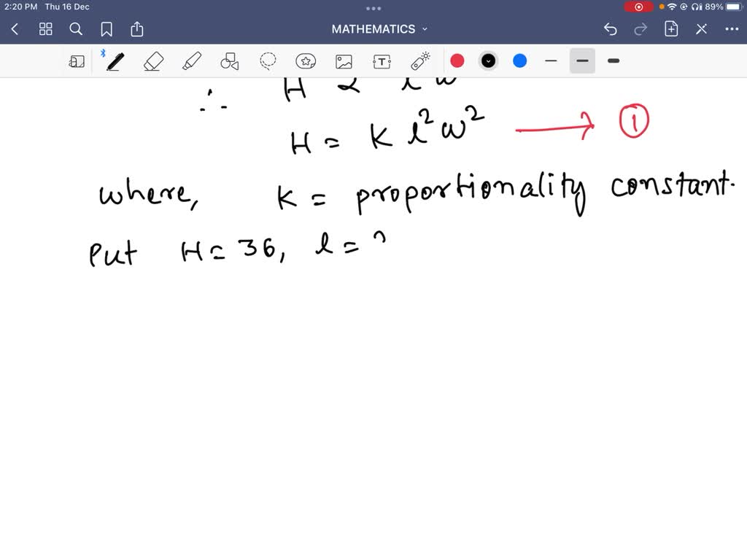
Task: Enable the laser pointer tool
Action: (419, 61)
